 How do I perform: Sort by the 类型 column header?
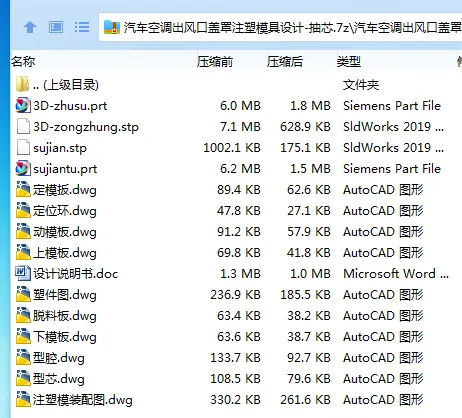pyautogui.click(x=349, y=61)
